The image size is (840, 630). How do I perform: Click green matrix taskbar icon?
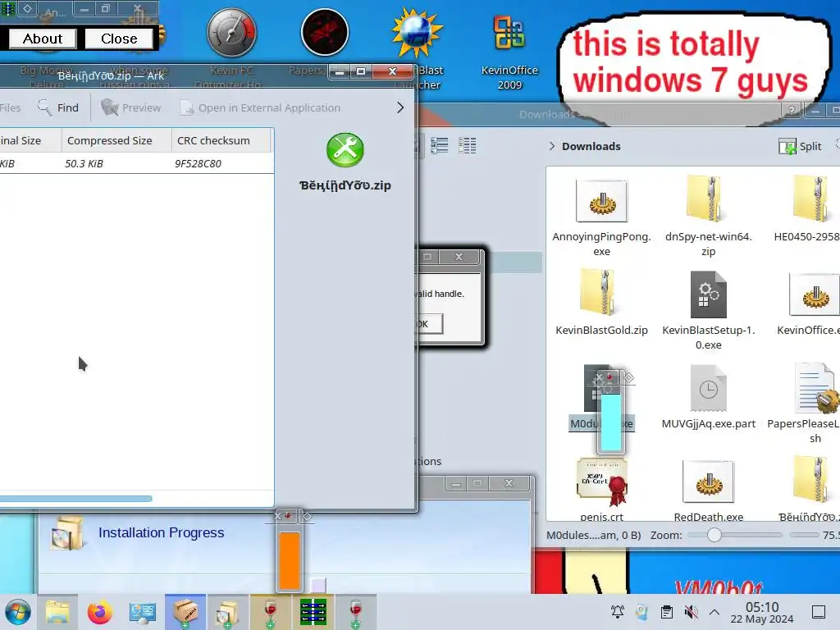click(x=313, y=612)
